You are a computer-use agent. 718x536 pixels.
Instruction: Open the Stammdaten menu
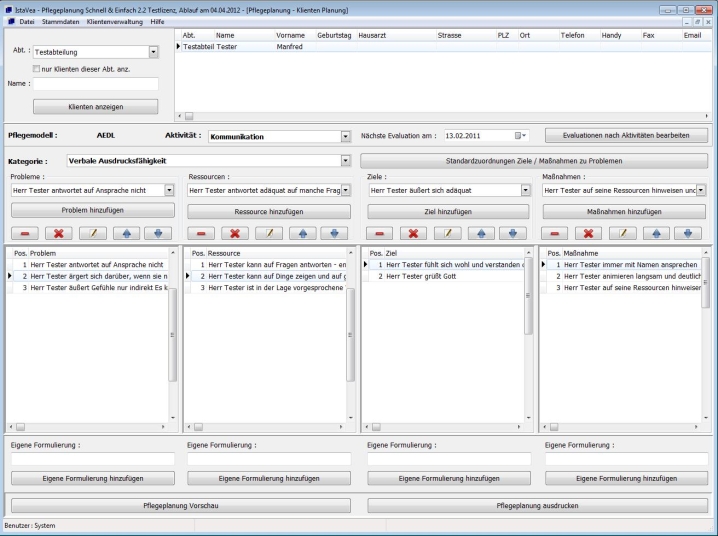pyautogui.click(x=60, y=21)
